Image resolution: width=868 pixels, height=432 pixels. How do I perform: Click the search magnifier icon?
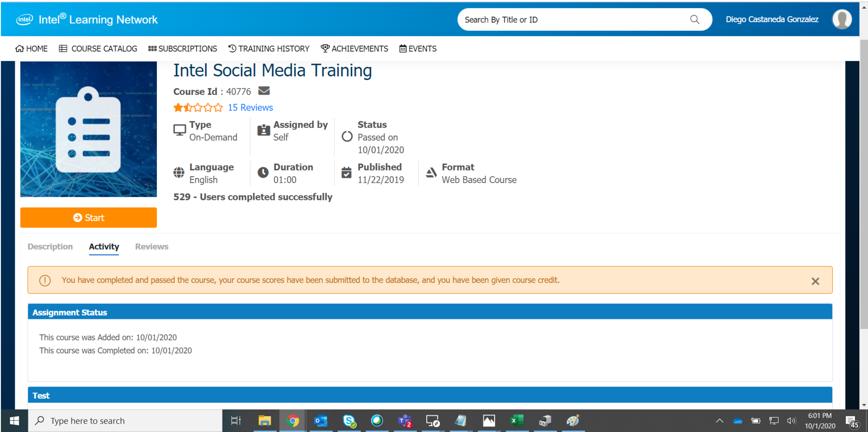pyautogui.click(x=695, y=19)
